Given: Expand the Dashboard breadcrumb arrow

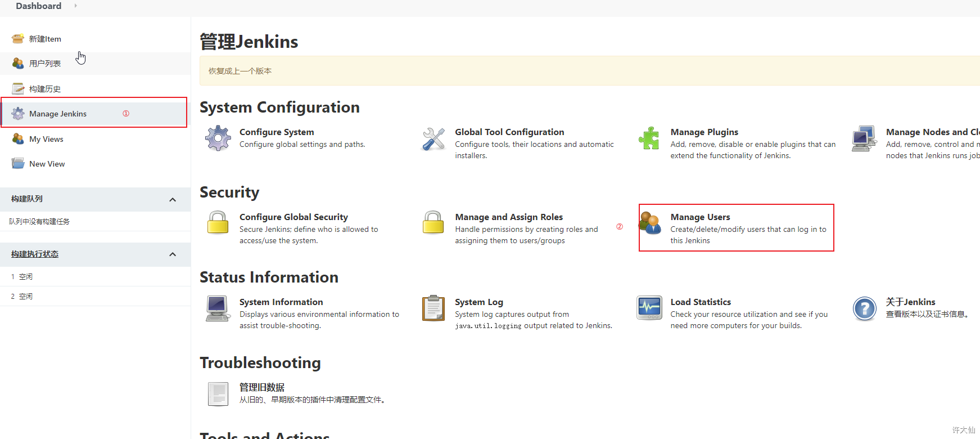Looking at the screenshot, I should (x=76, y=6).
